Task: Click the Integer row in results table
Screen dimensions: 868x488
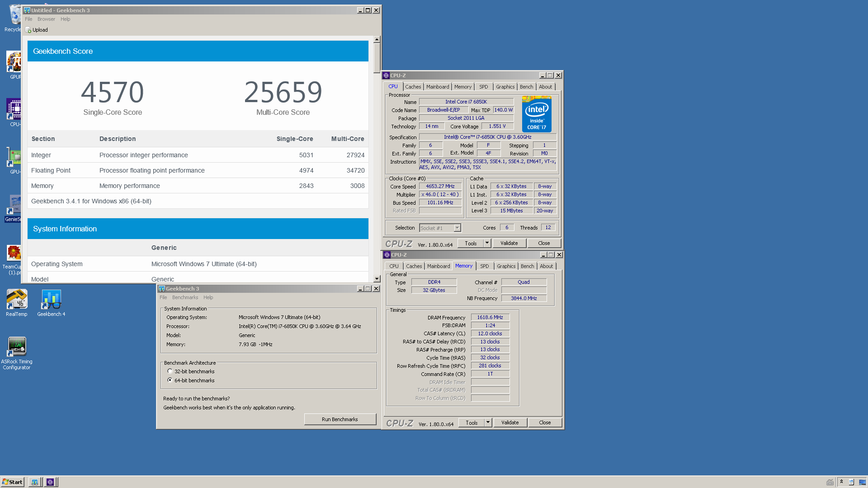Action: click(198, 155)
